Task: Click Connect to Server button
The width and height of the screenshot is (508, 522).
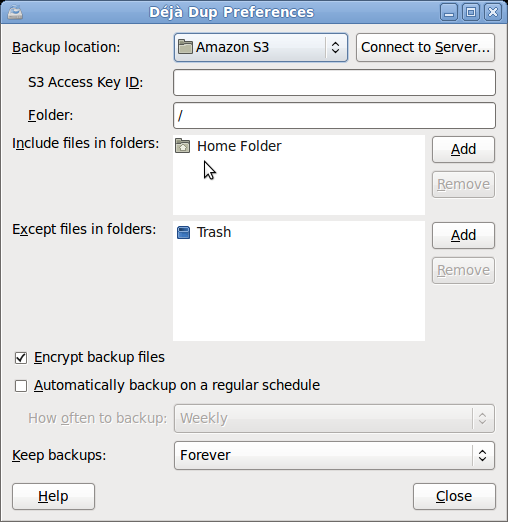Action: (425, 47)
